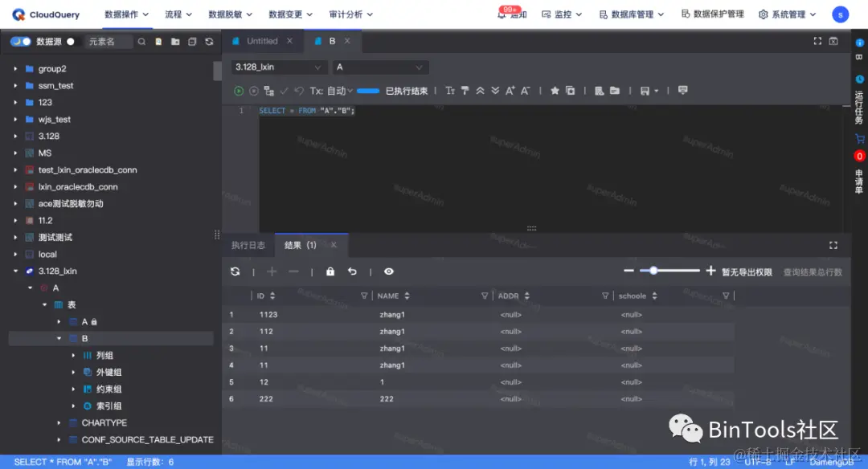Expand the results panel to fullscreen
This screenshot has width=868, height=469.
[833, 246]
